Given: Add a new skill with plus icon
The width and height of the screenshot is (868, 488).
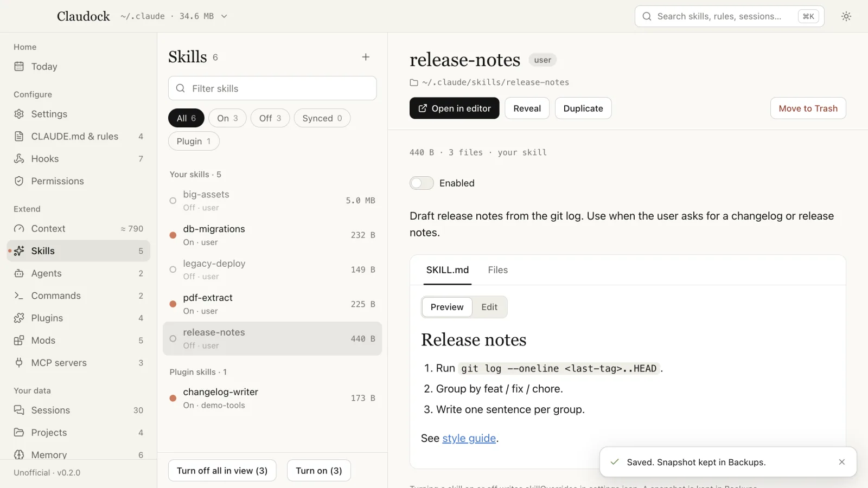Looking at the screenshot, I should coord(366,57).
